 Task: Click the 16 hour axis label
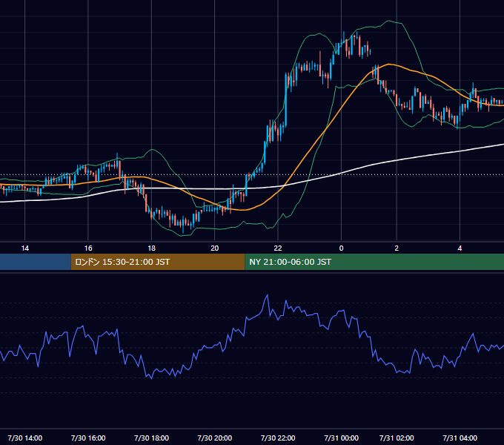pyautogui.click(x=88, y=248)
